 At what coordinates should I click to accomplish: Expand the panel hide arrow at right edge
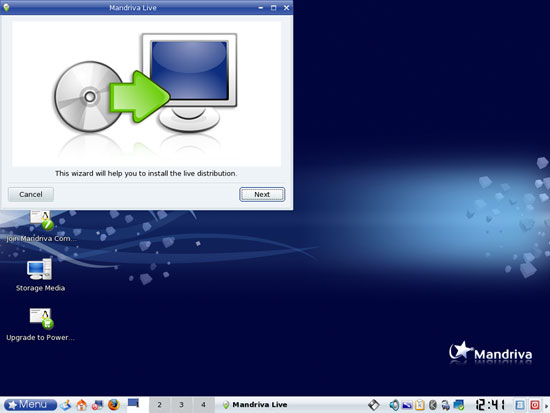pos(546,406)
